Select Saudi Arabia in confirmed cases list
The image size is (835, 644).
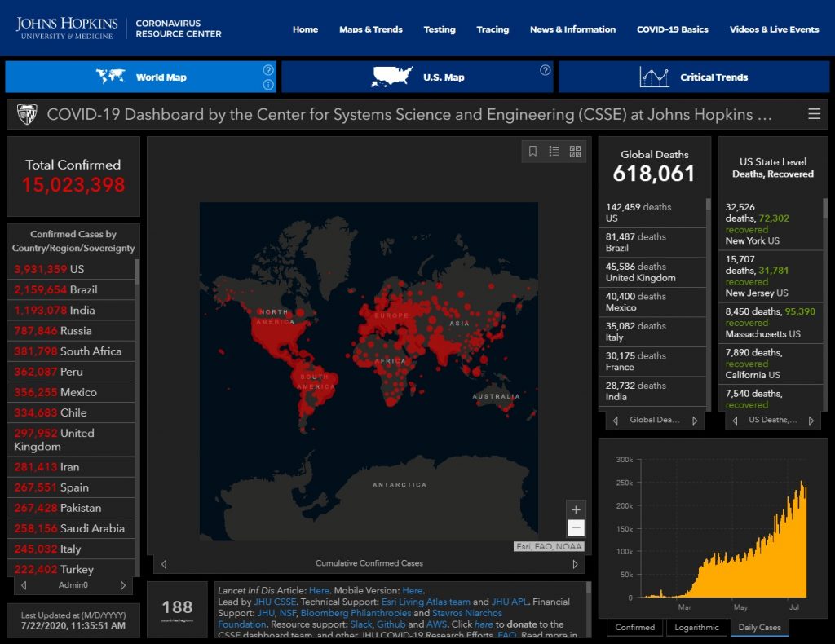coord(71,528)
